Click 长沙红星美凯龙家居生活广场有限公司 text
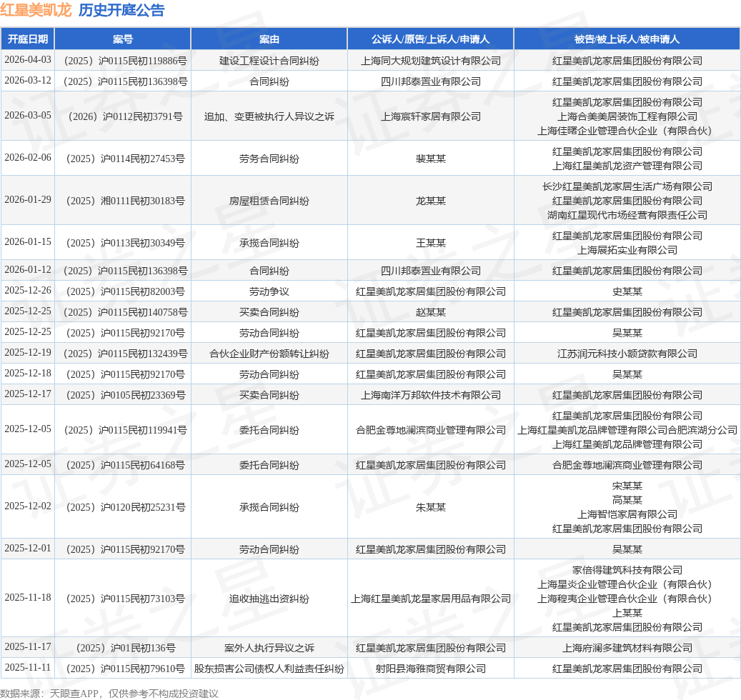This screenshot has height=700, width=741. (627, 186)
